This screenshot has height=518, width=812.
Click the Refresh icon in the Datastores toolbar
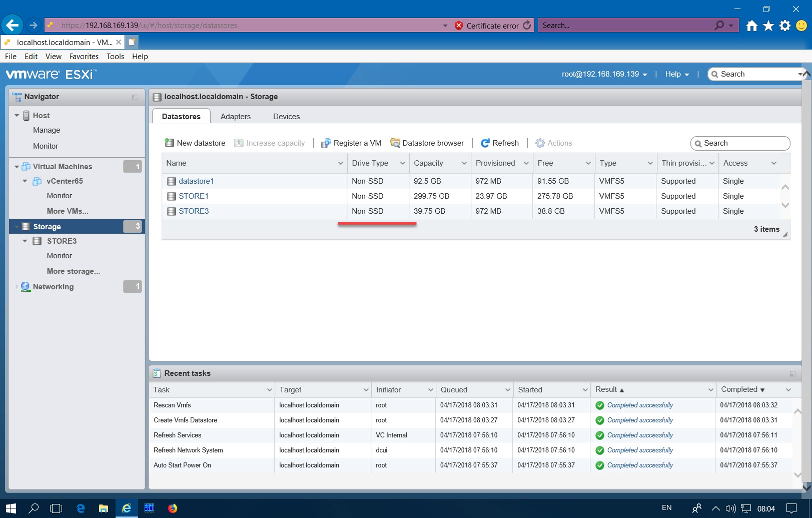[485, 143]
